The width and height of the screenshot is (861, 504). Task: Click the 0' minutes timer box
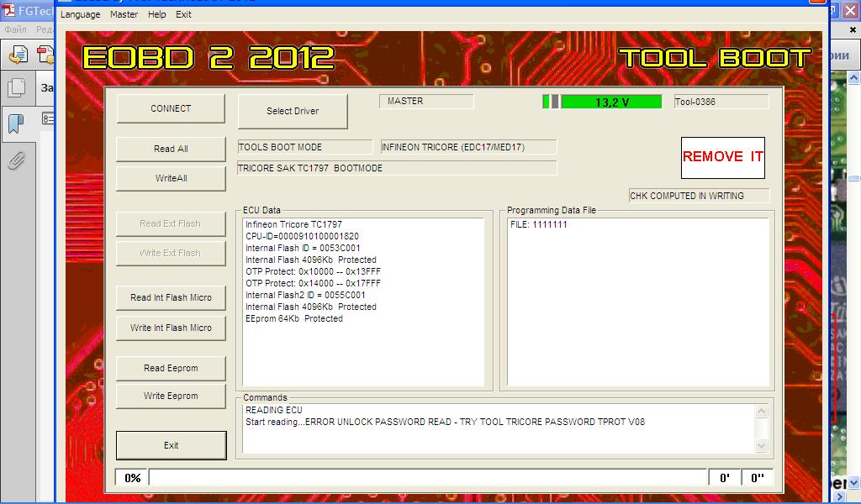click(x=724, y=478)
